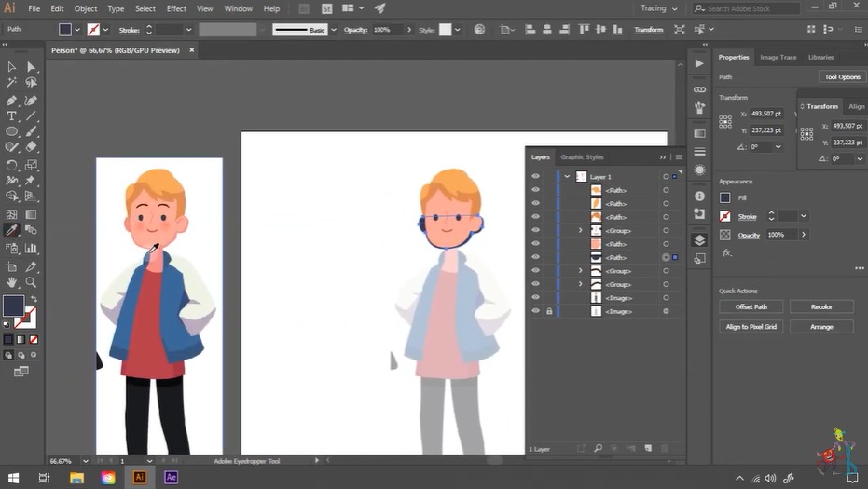Pick the Magic Wand tool
Viewport: 868px width, 489px height.
pos(12,83)
